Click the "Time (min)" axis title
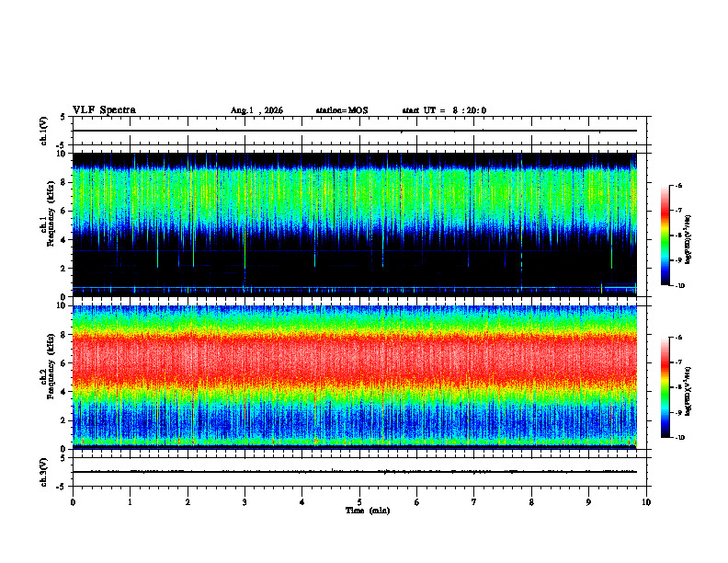The height and width of the screenshot is (563, 728). point(368,511)
